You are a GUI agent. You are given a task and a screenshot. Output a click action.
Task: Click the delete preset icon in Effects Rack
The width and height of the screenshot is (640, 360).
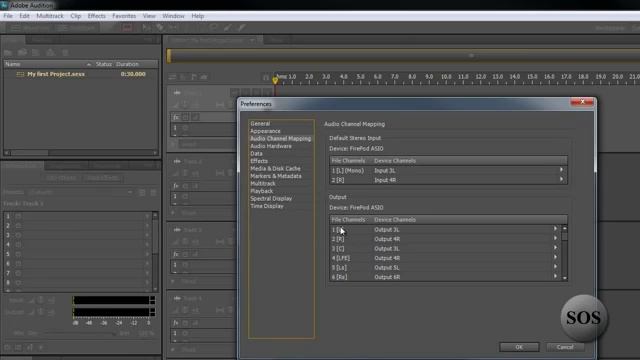153,192
